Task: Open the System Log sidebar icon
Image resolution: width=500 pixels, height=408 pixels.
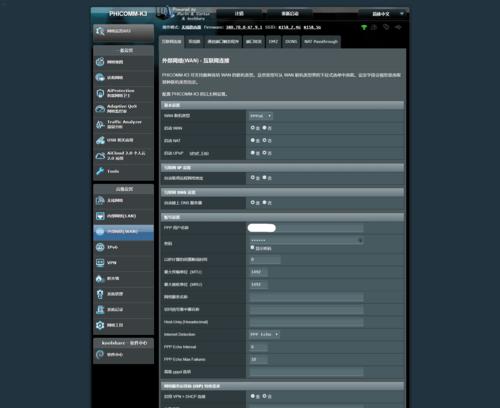Action: pyautogui.click(x=100, y=310)
